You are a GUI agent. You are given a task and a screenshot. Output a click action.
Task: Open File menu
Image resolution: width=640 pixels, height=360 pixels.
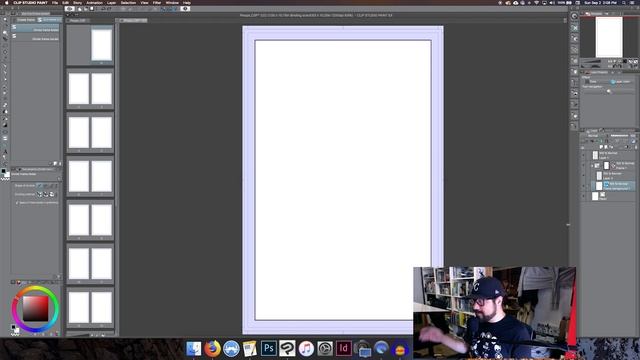tap(55, 2)
